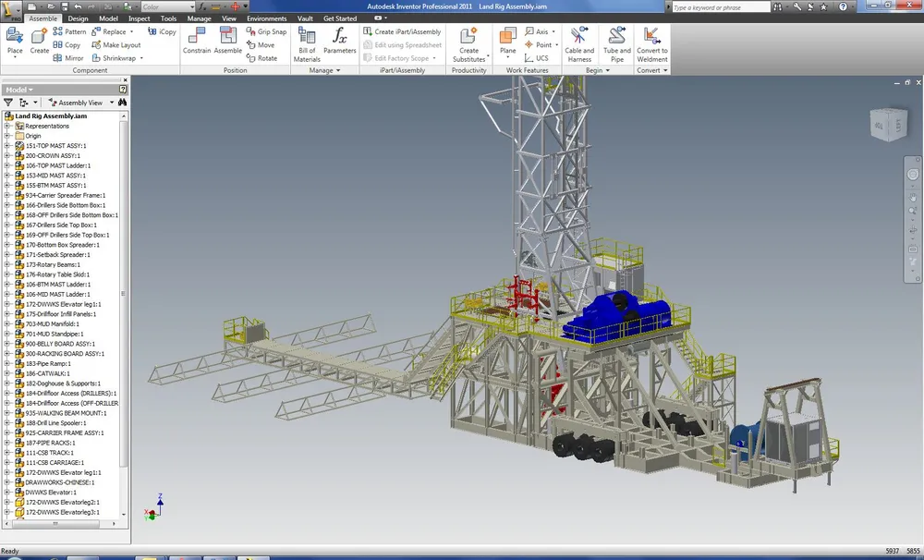924x560 pixels.
Task: Click the ViewCube in the viewport
Action: point(889,124)
